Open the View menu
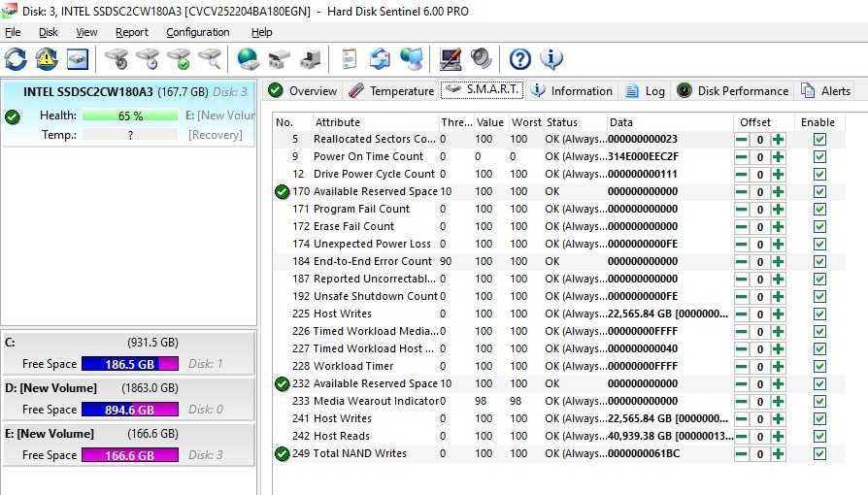 click(86, 32)
